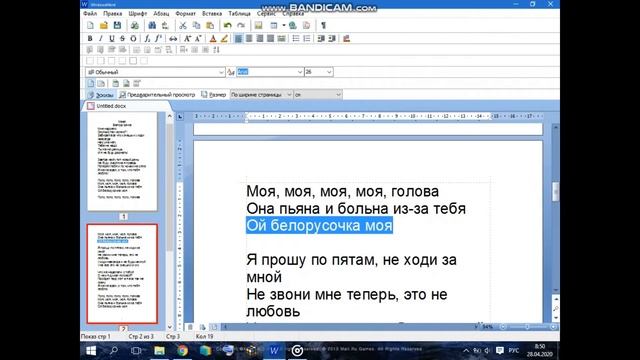Open Google Chrome from taskbar
640x360 pixels.
click(182, 351)
